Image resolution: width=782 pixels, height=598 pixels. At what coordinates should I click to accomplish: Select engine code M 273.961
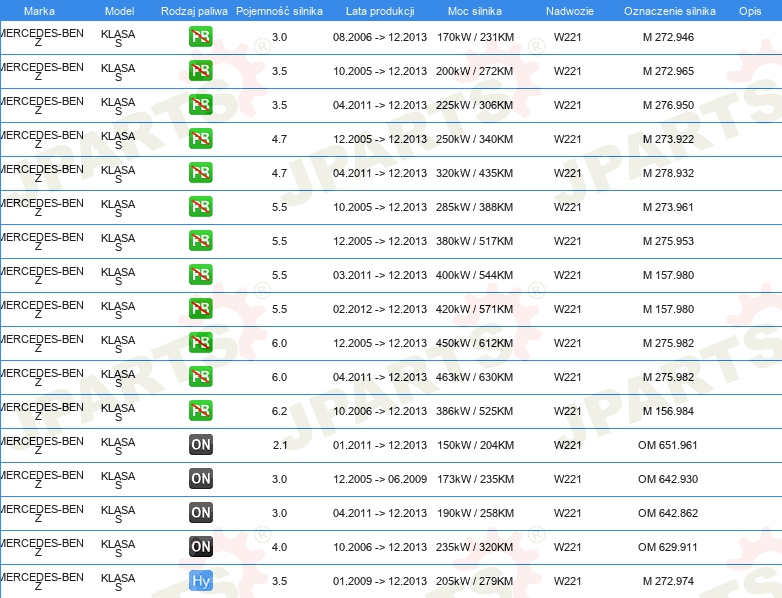(668, 206)
